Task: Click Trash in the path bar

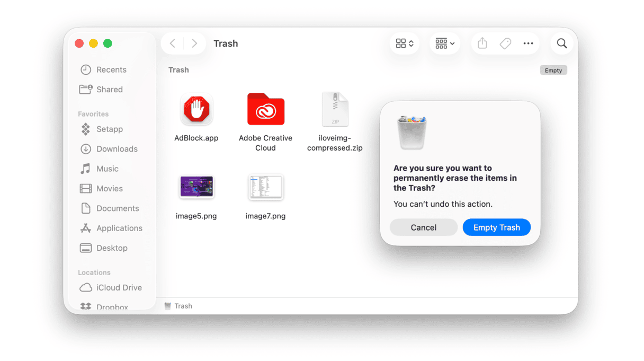Action: [184, 305]
